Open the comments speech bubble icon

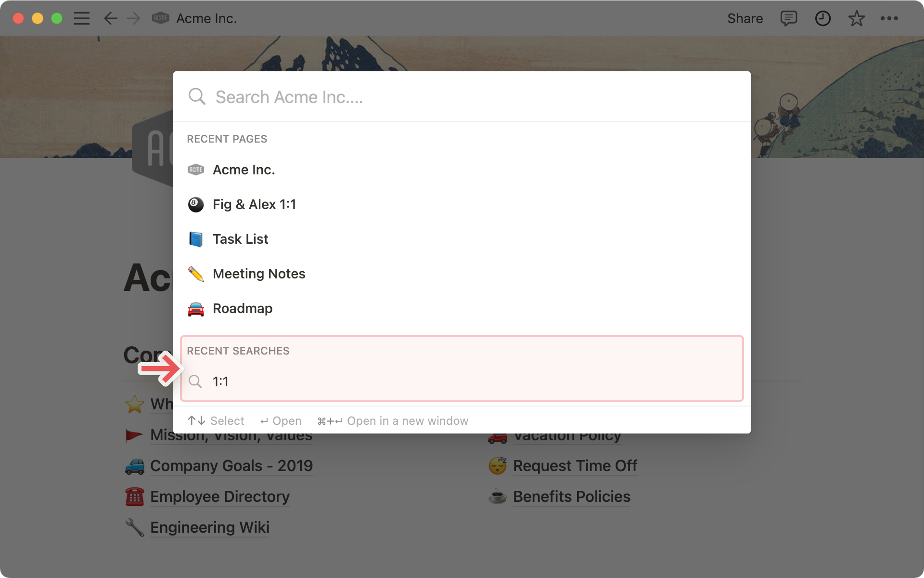pos(788,18)
